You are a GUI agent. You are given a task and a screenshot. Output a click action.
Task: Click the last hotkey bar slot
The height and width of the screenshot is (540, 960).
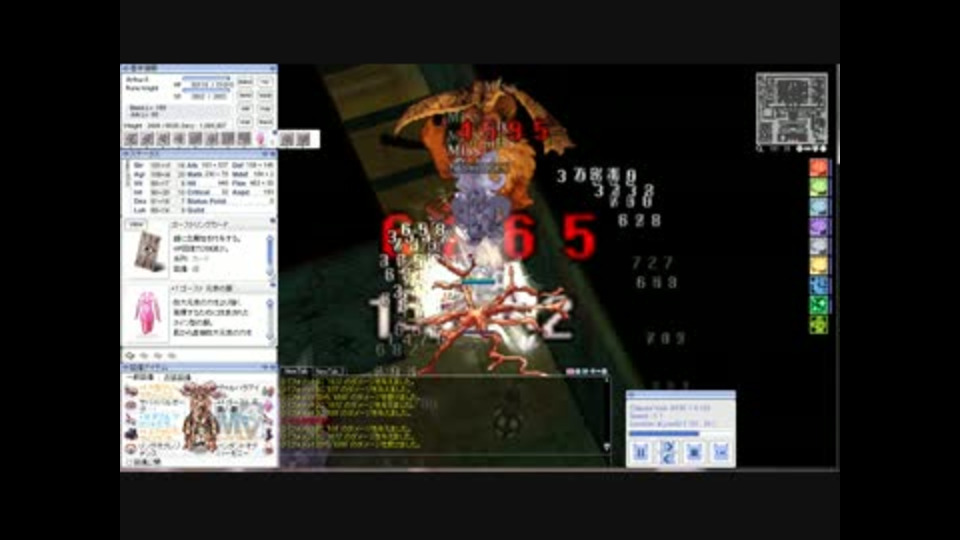(x=303, y=139)
